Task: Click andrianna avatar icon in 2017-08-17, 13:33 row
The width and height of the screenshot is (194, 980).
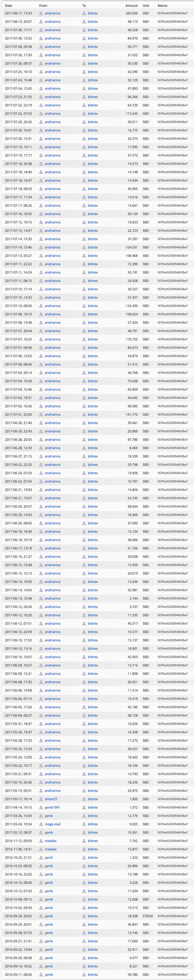Action: coord(41,13)
